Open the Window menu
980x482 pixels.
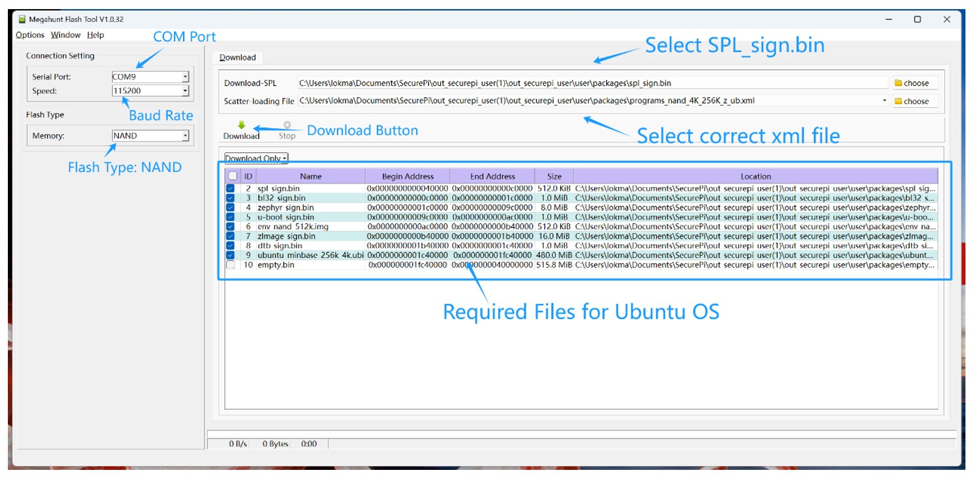coord(65,35)
